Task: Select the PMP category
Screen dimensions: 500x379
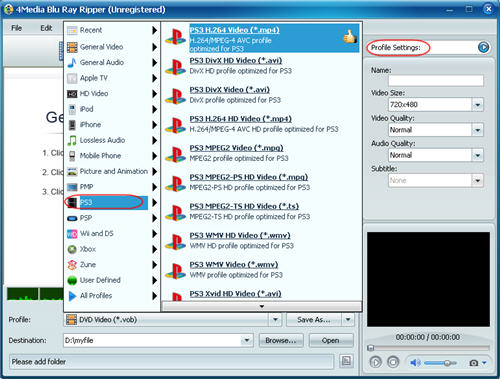Action: tap(112, 187)
